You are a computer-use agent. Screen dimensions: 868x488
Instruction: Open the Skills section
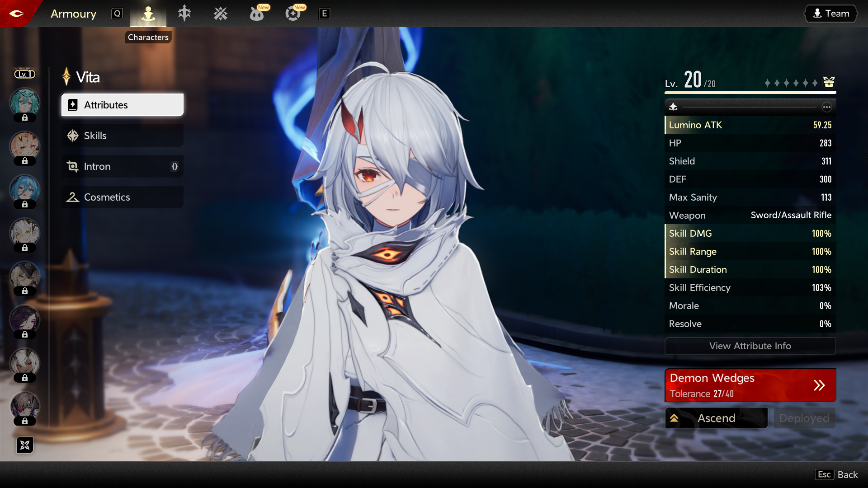tap(123, 136)
